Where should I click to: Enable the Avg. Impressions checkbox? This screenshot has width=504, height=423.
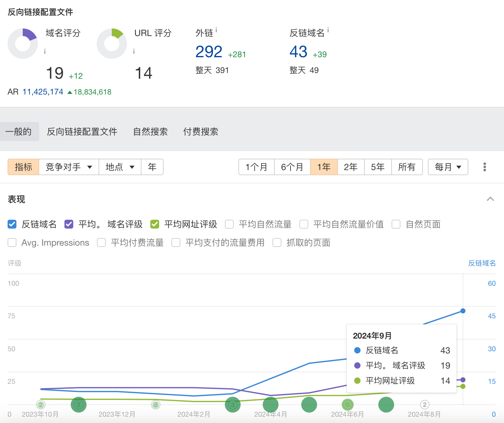click(12, 242)
